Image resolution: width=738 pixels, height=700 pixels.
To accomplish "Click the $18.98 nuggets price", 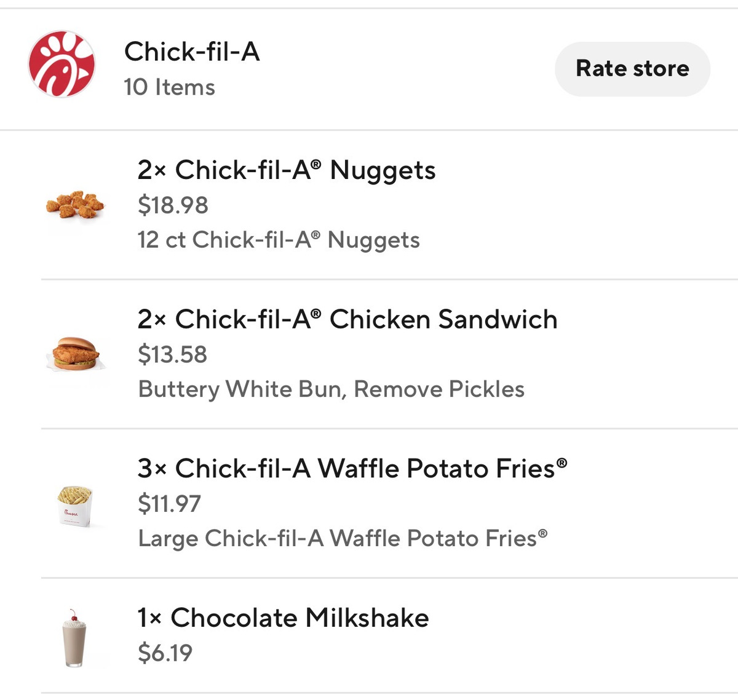I will coord(173,205).
